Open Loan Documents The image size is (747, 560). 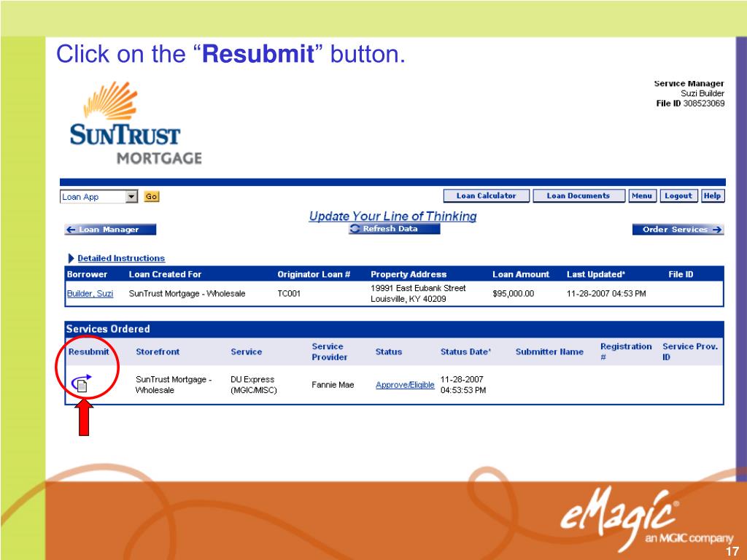578,195
